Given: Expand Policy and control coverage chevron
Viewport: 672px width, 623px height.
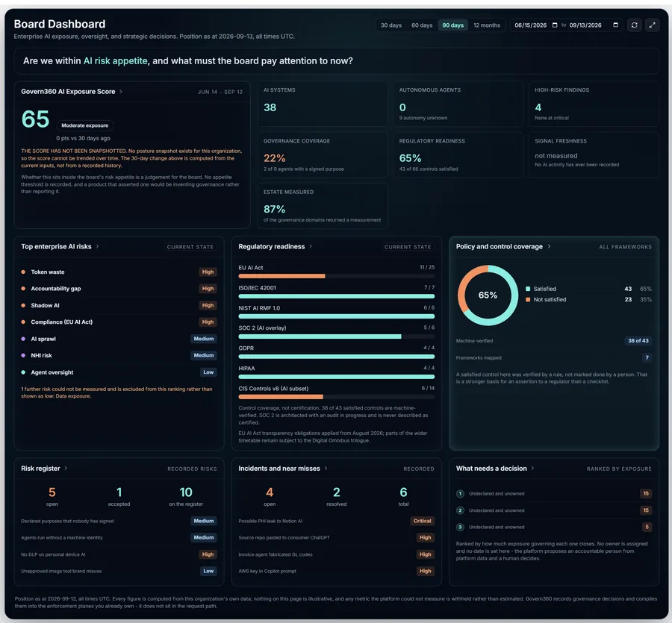Looking at the screenshot, I should [x=549, y=247].
